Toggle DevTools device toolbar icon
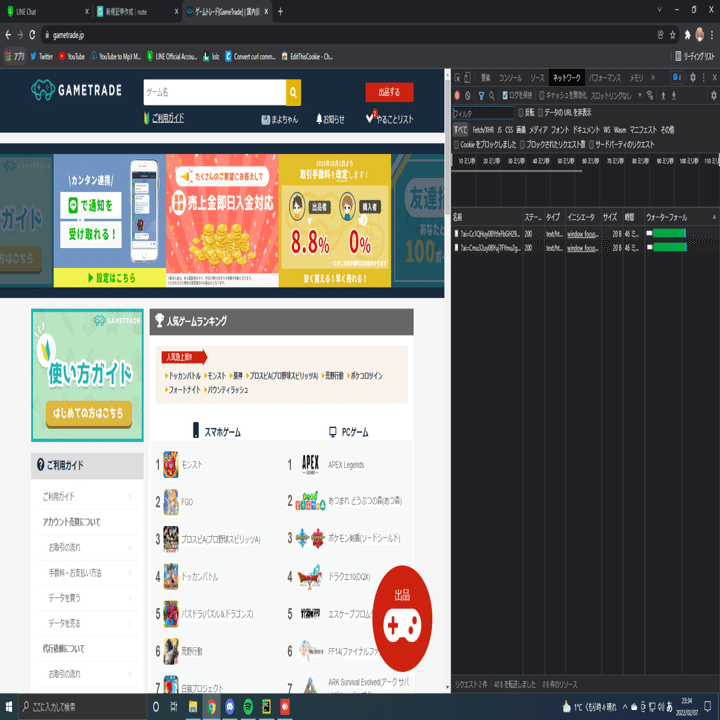 [467, 78]
